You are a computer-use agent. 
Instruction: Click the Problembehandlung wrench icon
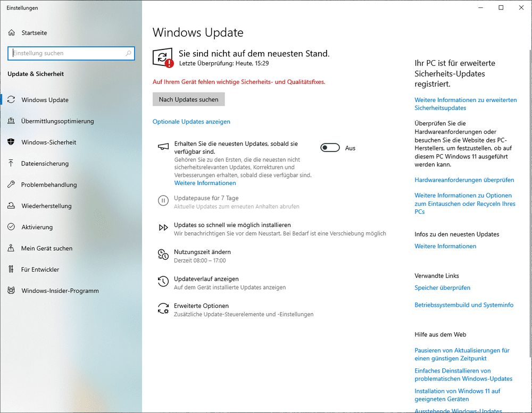coord(11,184)
